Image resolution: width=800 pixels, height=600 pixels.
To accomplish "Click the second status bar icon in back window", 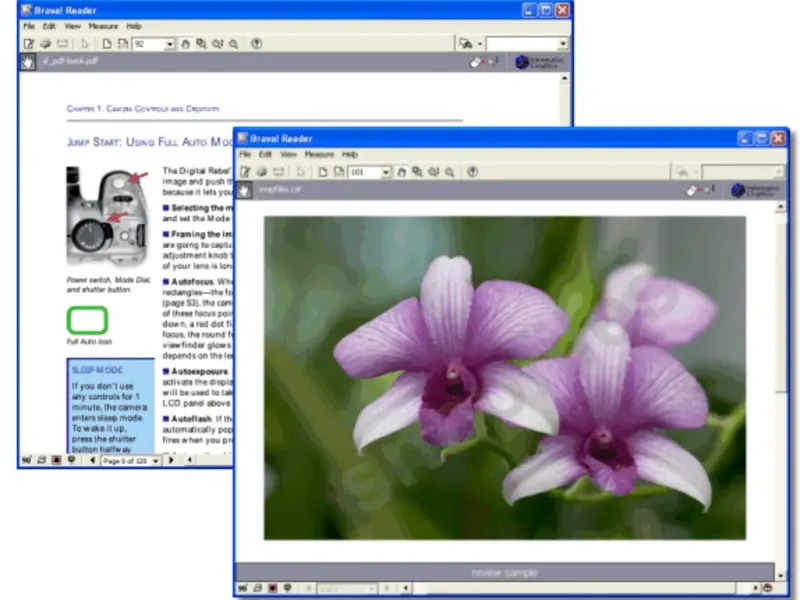I will [x=42, y=460].
